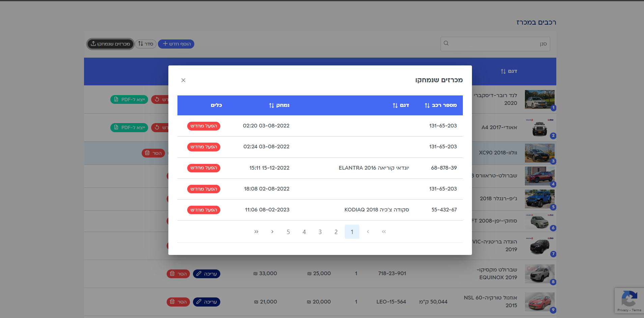Image resolution: width=644 pixels, height=318 pixels.
Task: Sort by vehicle number column in dialog
Action: click(x=441, y=105)
